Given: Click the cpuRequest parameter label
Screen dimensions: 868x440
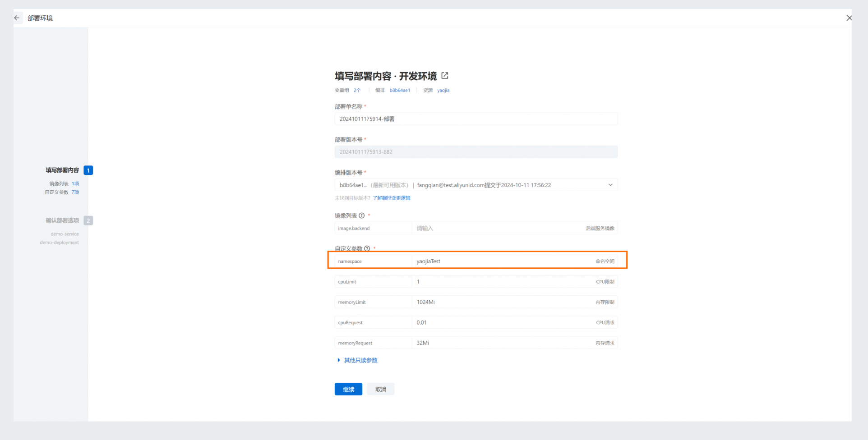Looking at the screenshot, I should tap(350, 323).
